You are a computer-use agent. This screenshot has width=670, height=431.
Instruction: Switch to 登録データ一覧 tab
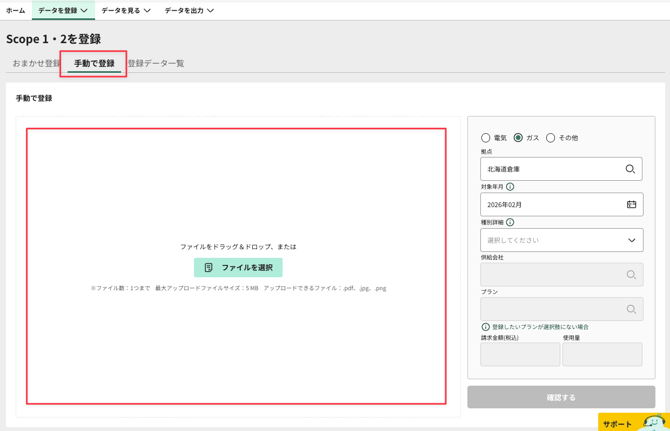click(156, 64)
